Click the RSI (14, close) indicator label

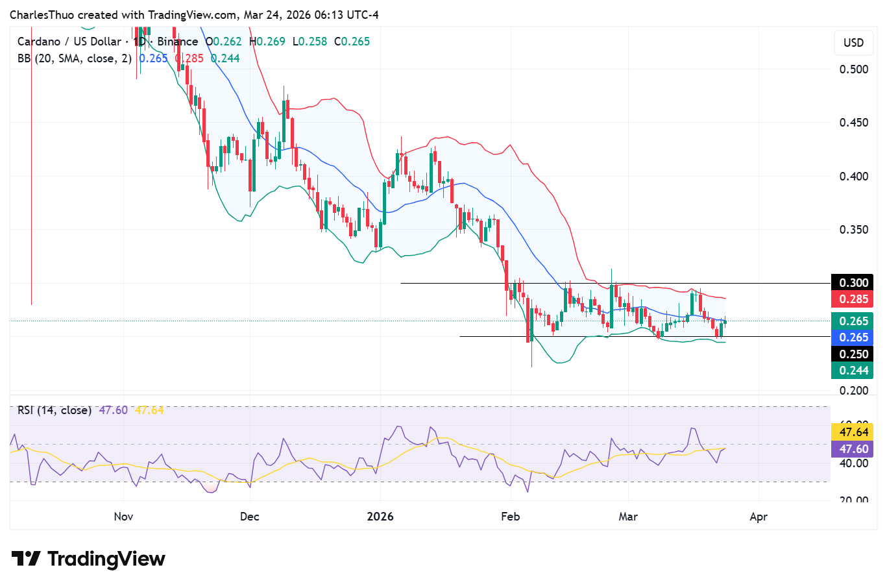tap(54, 410)
